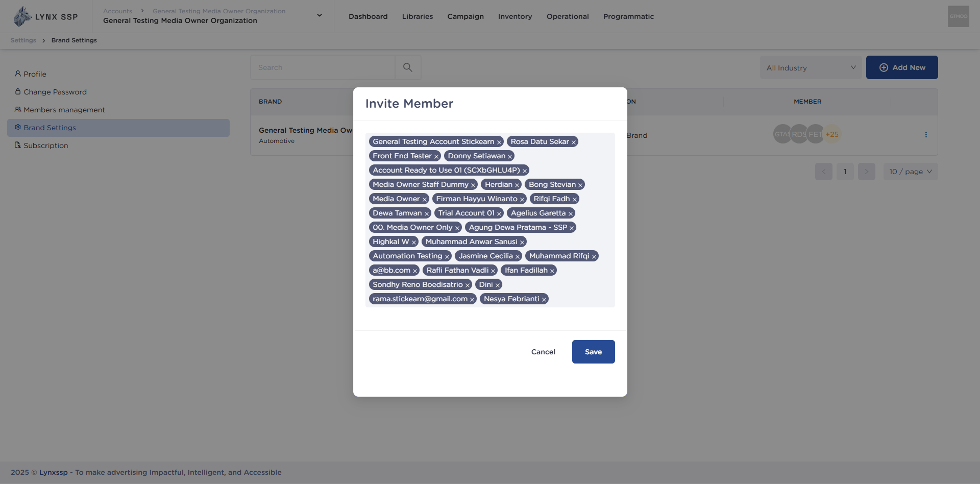Open the brand row three-dot menu
This screenshot has height=484, width=980.
[x=926, y=135]
